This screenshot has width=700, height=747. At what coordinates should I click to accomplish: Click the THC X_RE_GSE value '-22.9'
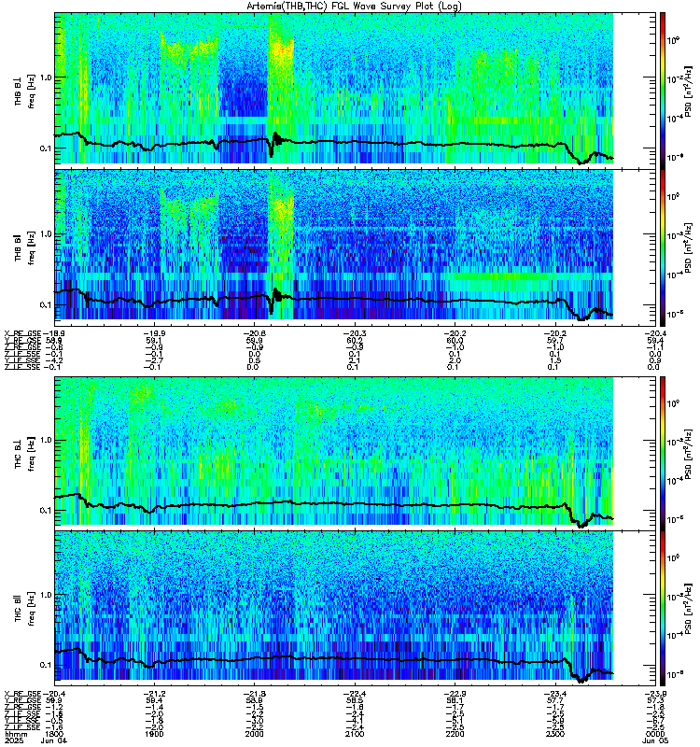tap(455, 694)
